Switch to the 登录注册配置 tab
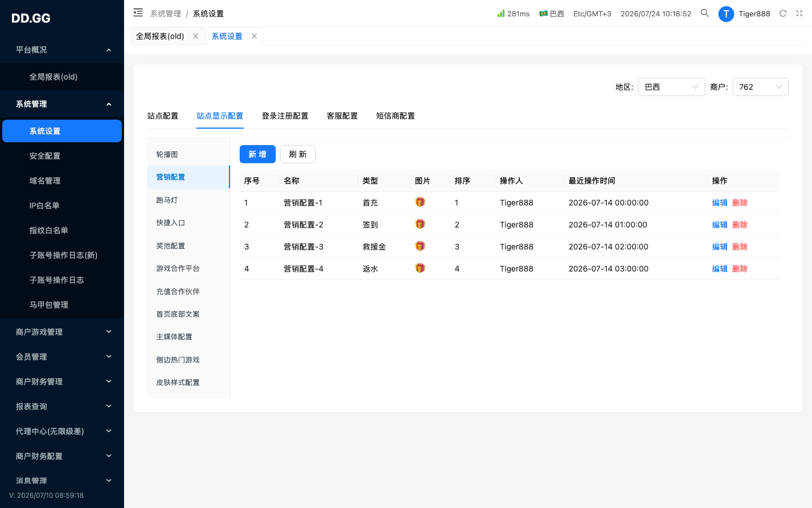 [x=285, y=116]
